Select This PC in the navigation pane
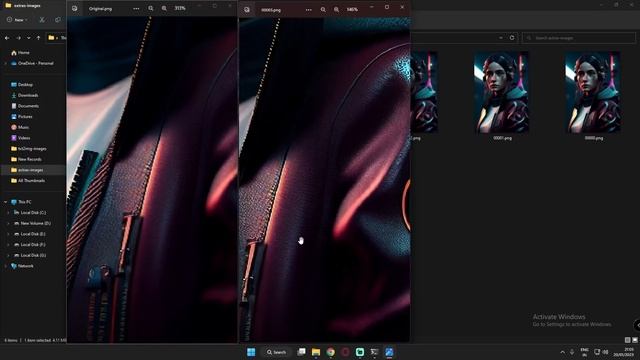Viewport: 640px width, 360px height. click(x=21, y=202)
